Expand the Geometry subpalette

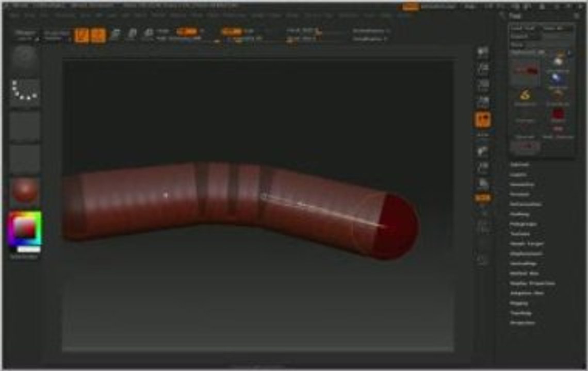pos(522,184)
